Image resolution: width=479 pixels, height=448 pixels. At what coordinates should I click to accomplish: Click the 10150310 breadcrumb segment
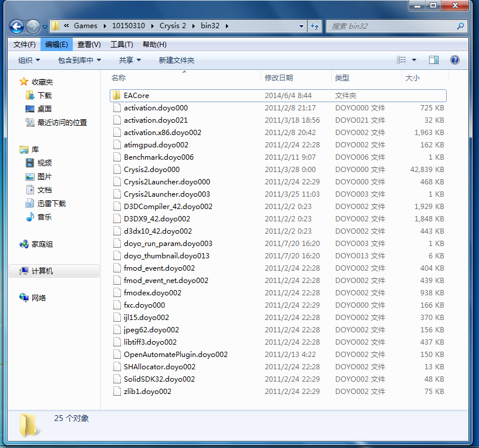tap(129, 26)
